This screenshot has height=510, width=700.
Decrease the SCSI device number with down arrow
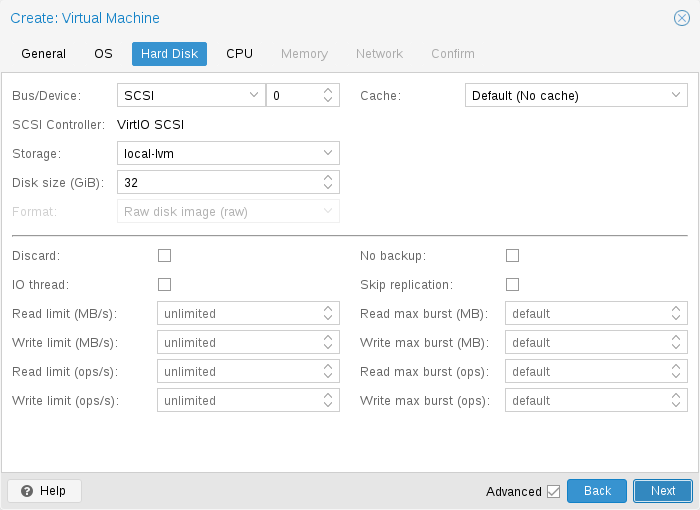328,100
